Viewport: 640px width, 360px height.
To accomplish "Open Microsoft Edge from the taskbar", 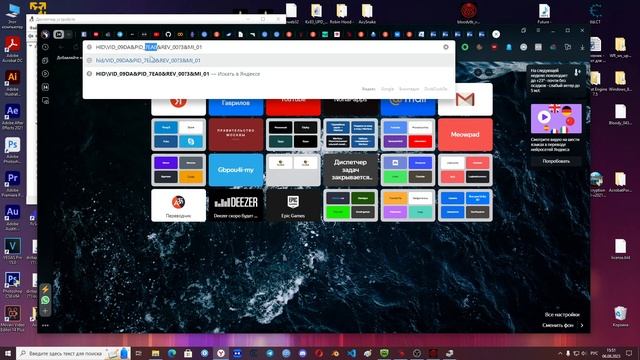I will (172, 353).
